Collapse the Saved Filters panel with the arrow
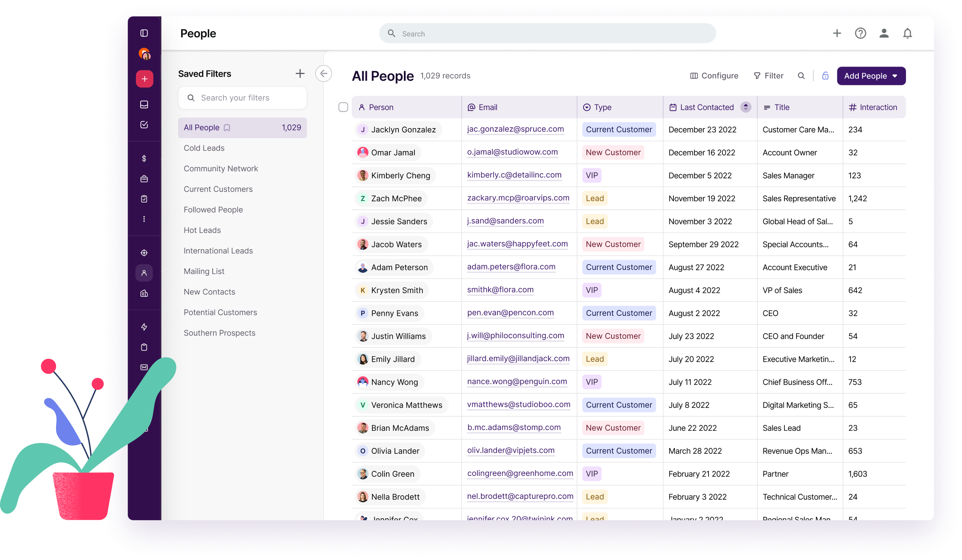 pyautogui.click(x=324, y=73)
